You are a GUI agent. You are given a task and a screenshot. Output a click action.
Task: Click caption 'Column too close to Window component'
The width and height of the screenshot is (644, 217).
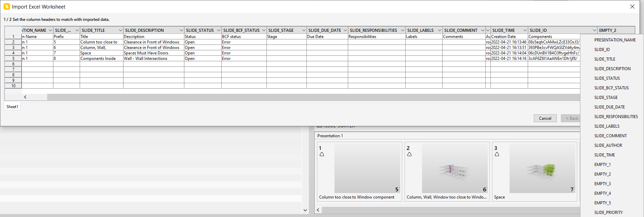coord(357,197)
